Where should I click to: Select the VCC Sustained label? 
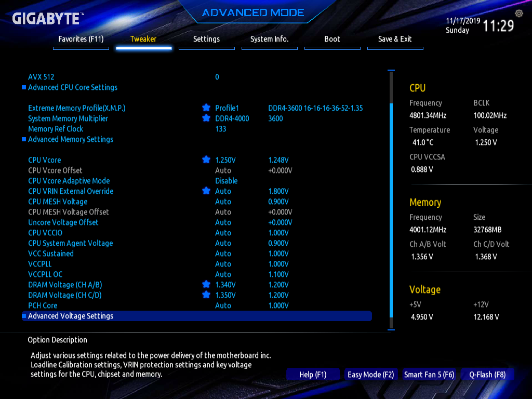[50, 254]
